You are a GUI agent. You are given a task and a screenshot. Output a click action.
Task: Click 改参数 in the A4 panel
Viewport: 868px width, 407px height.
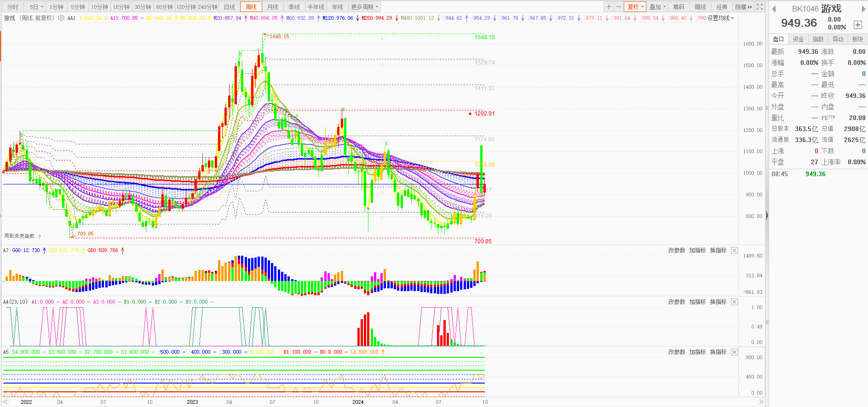pyautogui.click(x=677, y=302)
